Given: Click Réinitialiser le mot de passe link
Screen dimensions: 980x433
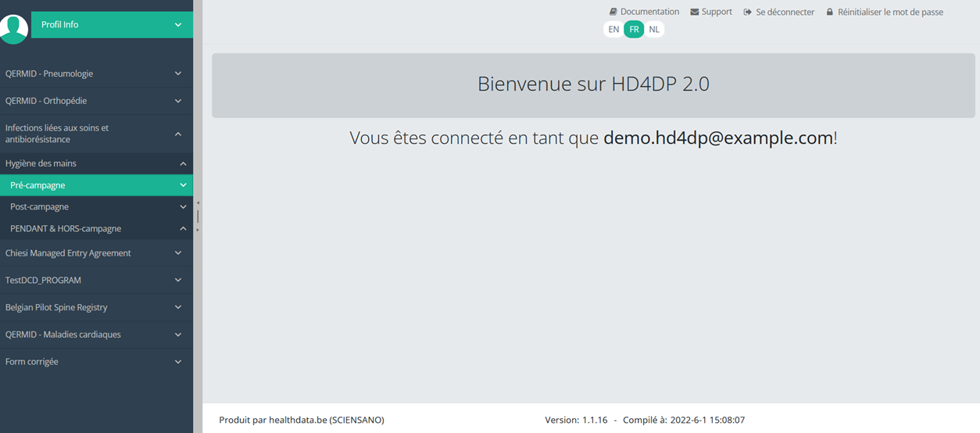Looking at the screenshot, I should point(890,12).
